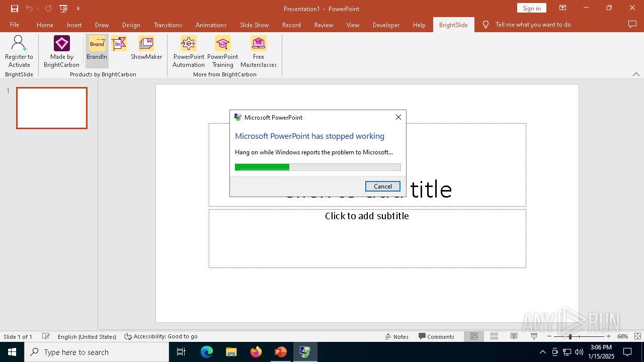
Task: Click the Save icon in quick access toolbar
Action: point(15,9)
